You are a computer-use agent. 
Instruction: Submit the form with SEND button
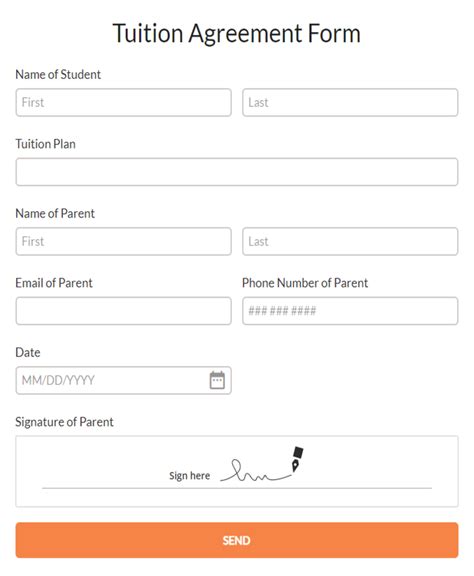tap(237, 540)
